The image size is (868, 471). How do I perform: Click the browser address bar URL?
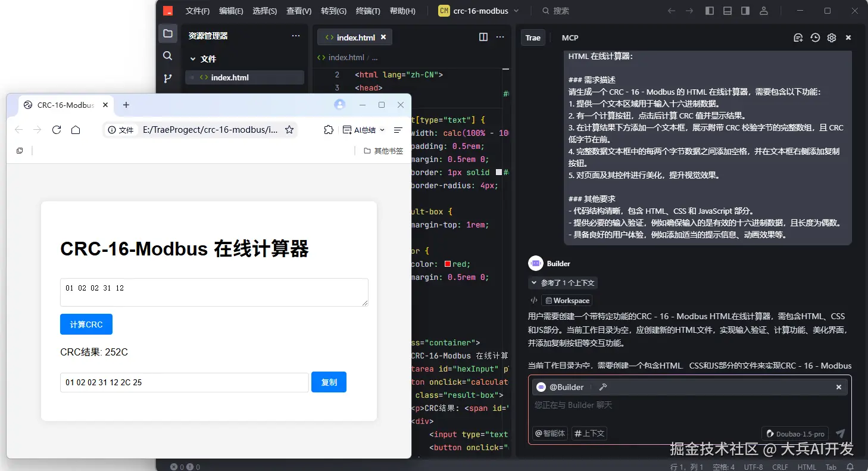pos(210,130)
